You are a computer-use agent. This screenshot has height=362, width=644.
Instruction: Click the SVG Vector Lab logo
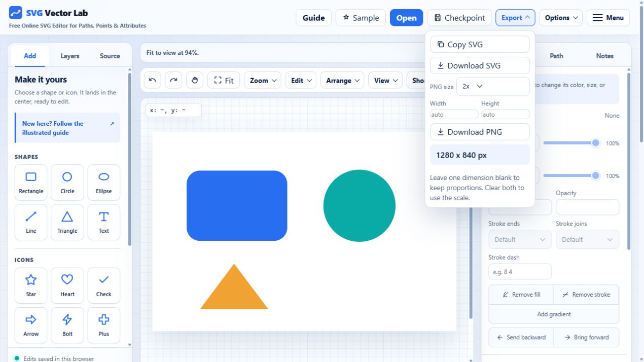(x=16, y=13)
